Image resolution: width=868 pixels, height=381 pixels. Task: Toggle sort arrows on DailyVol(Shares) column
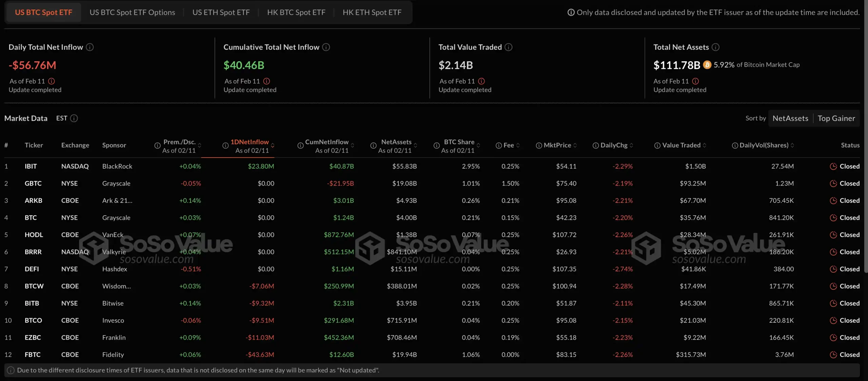click(792, 145)
